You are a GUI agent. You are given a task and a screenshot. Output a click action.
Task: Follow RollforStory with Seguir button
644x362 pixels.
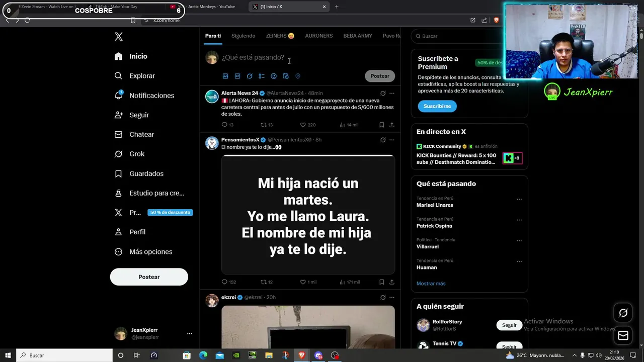tap(509, 325)
